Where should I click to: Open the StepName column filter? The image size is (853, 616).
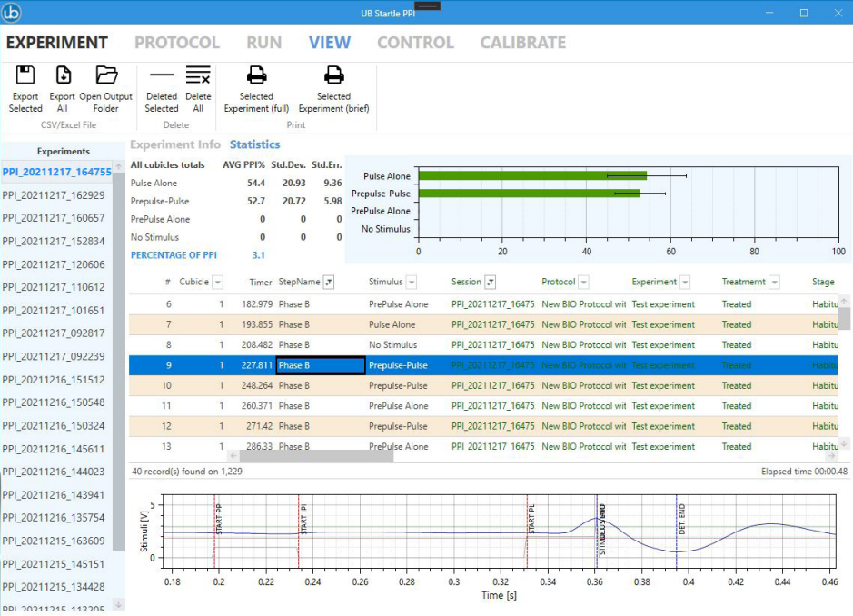pyautogui.click(x=329, y=283)
